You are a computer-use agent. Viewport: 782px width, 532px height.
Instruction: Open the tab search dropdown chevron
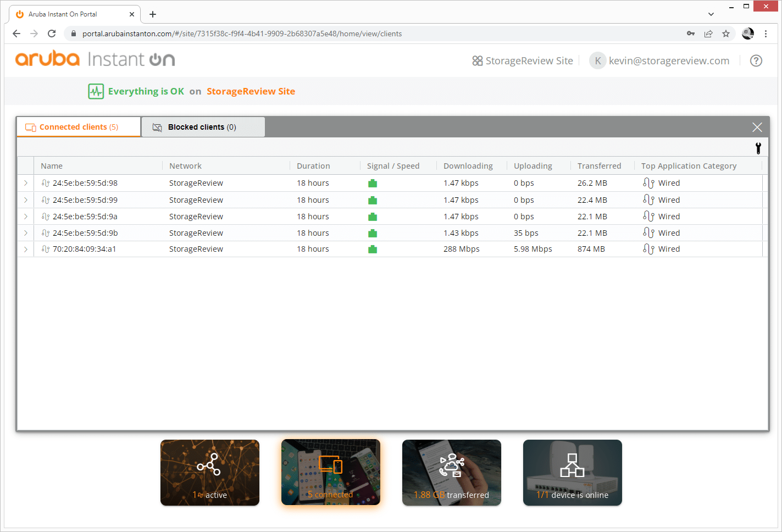[711, 14]
